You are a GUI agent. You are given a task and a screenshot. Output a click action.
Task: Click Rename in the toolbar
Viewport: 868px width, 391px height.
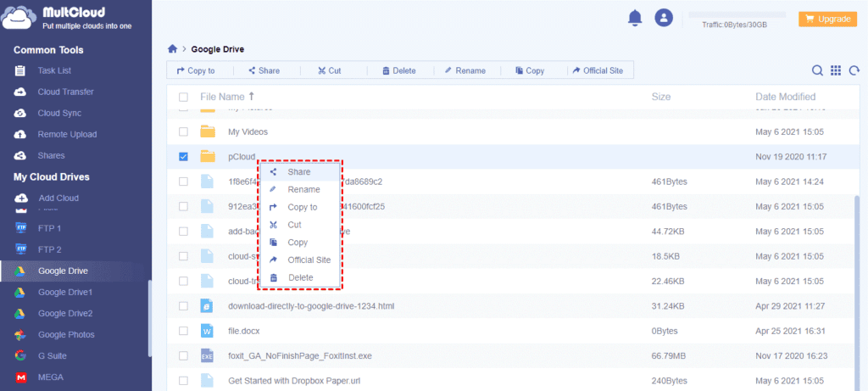[465, 70]
